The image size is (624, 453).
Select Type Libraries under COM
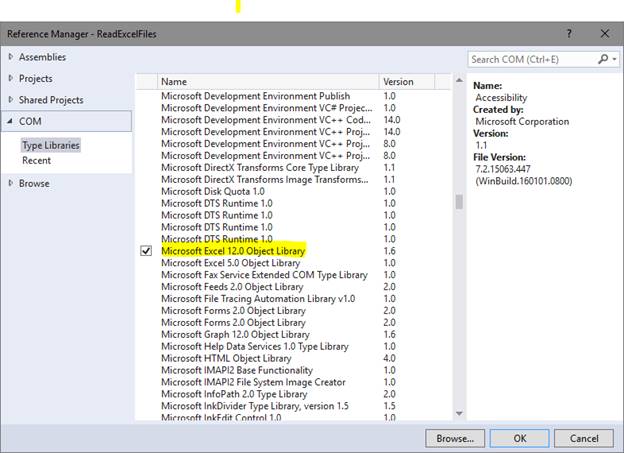coord(51,145)
